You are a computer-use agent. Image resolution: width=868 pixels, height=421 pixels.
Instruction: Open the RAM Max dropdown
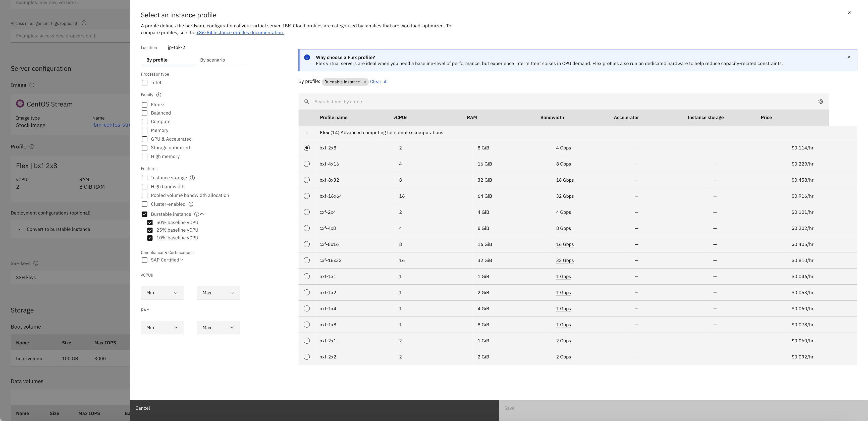tap(218, 328)
